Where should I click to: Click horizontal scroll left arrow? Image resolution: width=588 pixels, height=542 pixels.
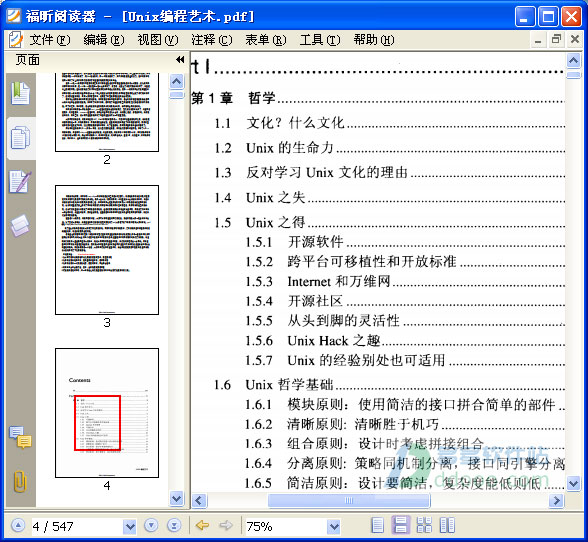[199, 500]
